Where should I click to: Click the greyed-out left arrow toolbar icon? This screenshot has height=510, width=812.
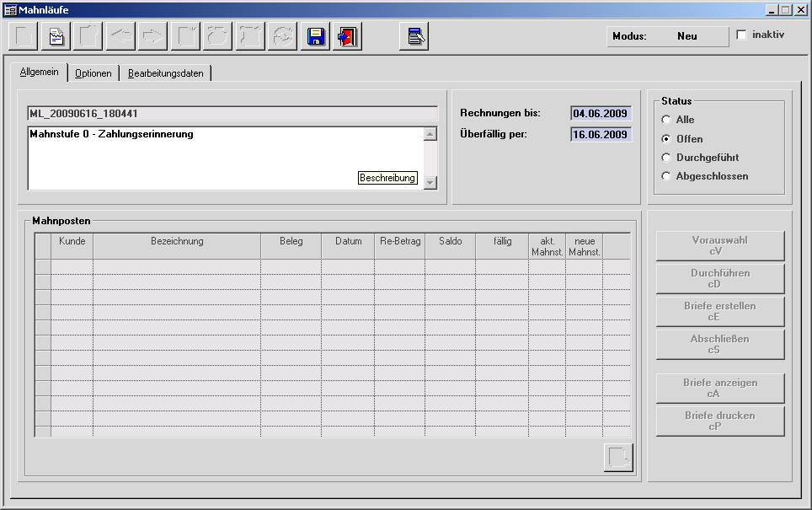pos(120,37)
